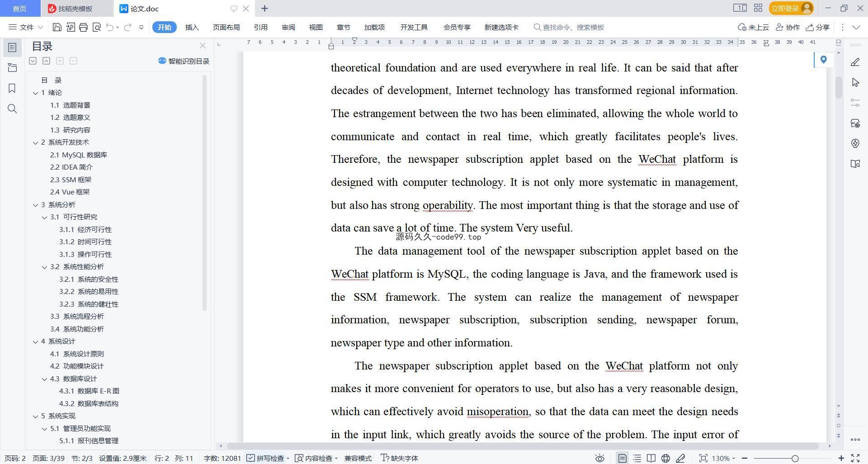This screenshot has width=868, height=464.
Task: Click the Redo arrow icon
Action: [127, 27]
